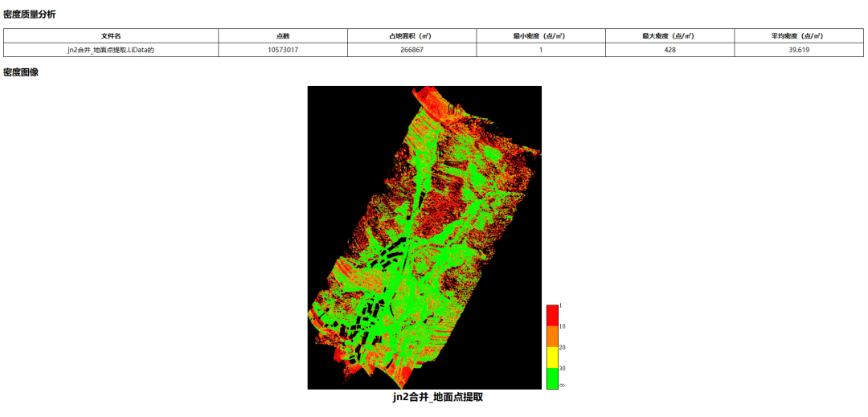Select the area value 266867

point(411,50)
